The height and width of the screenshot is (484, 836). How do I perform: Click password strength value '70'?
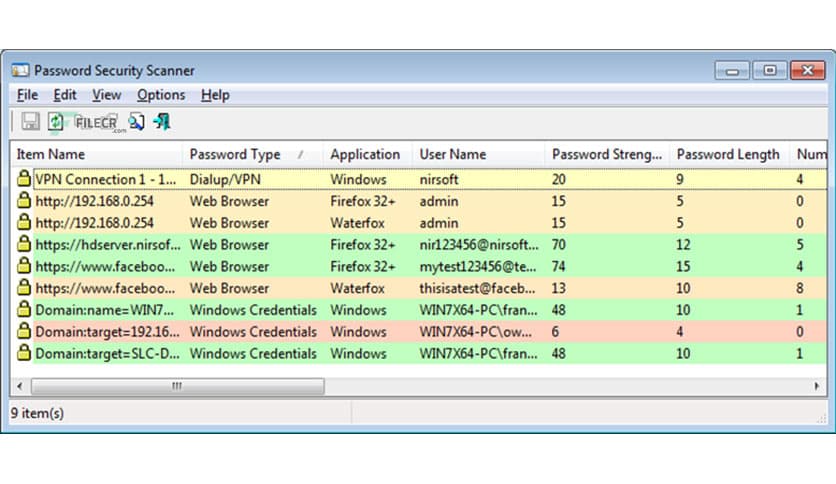click(559, 245)
